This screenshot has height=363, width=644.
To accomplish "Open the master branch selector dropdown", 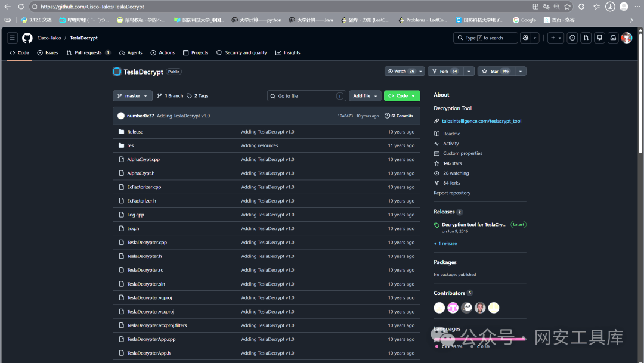I will point(132,96).
